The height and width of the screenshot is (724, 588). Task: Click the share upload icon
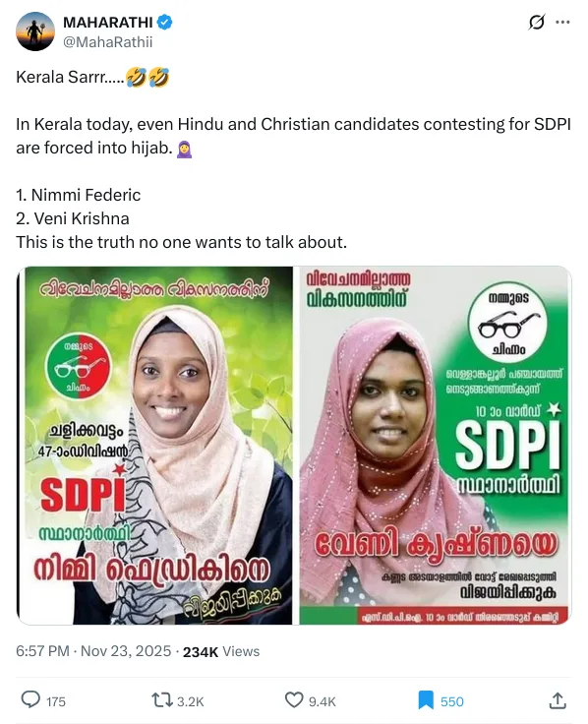coord(558,700)
